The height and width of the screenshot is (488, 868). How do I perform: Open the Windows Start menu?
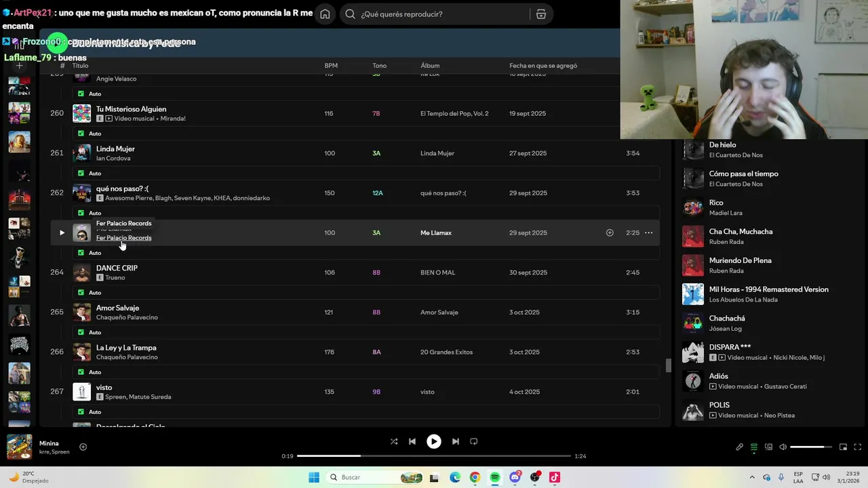coord(314,477)
